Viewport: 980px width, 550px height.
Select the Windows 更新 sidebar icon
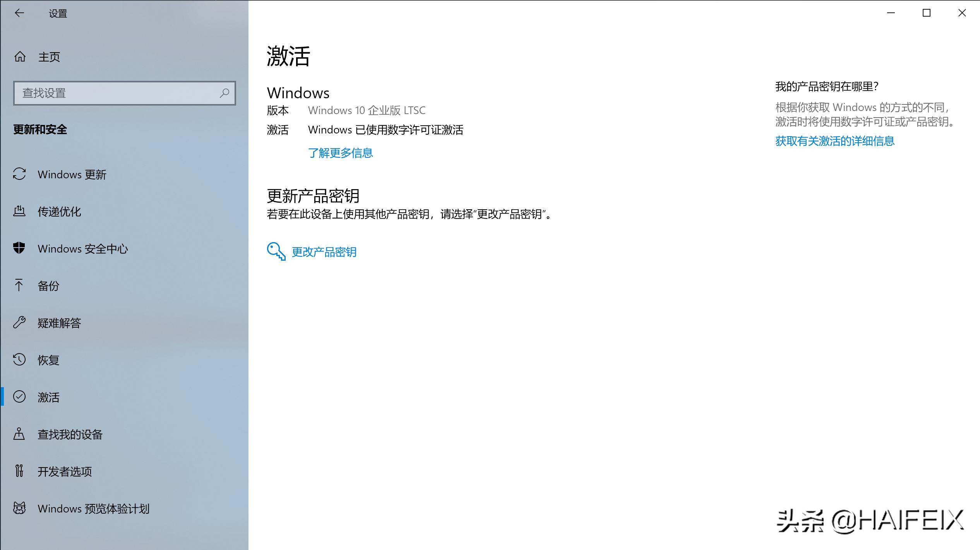19,174
